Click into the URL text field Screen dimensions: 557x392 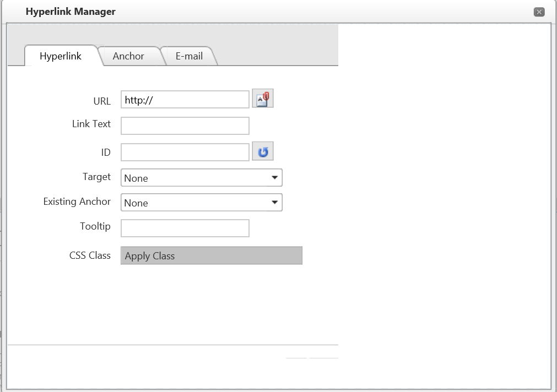tap(185, 100)
